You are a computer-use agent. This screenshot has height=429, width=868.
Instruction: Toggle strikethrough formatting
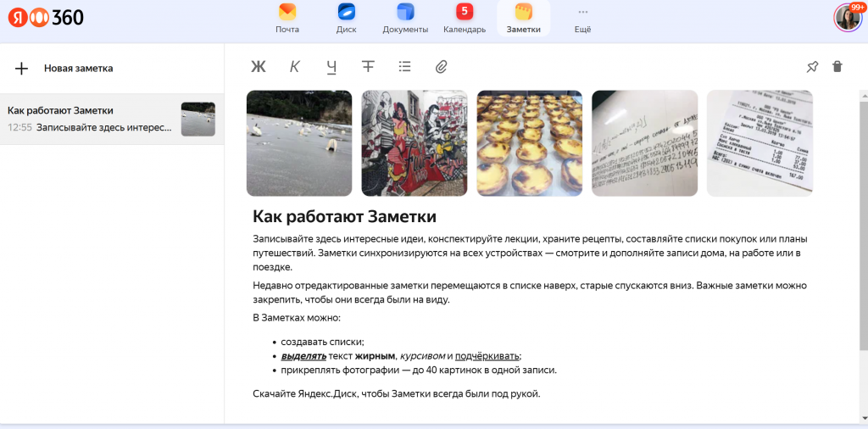[368, 66]
